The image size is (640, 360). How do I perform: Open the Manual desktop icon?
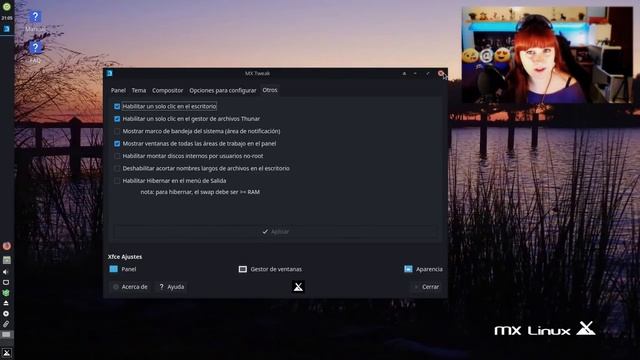point(35,21)
